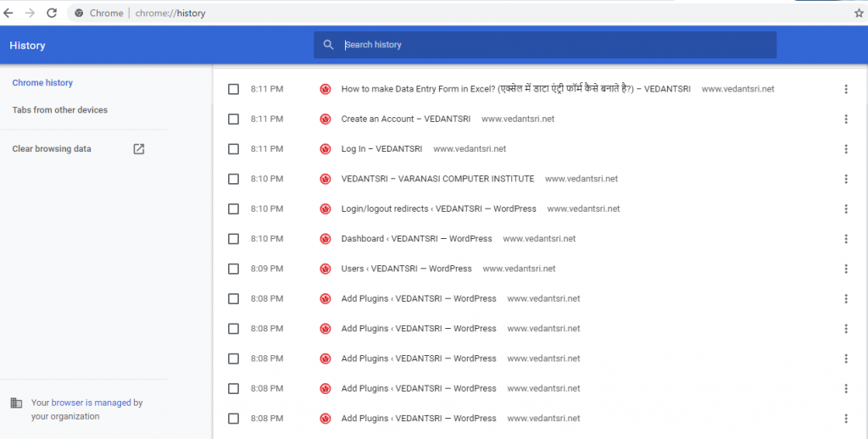Open Dashboard ‹ VEDANTSRI — WordPress link
Screen dimensions: 868x439
pyautogui.click(x=416, y=239)
